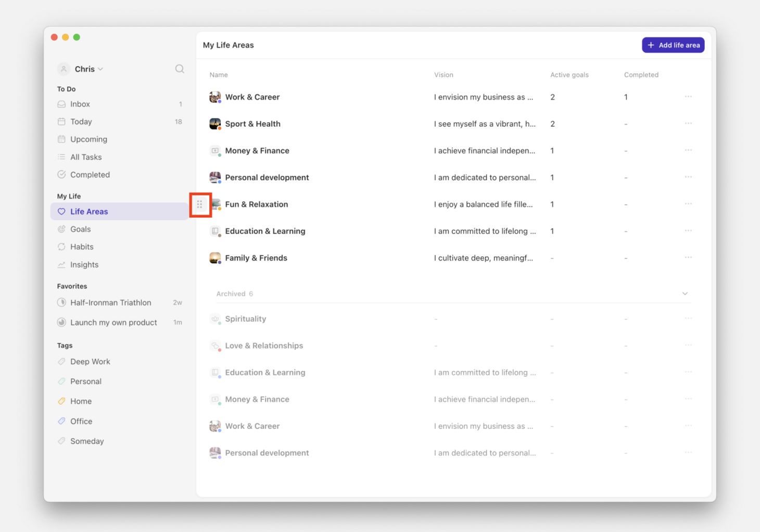Click the Insights chart icon
The height and width of the screenshot is (532, 760).
61,264
